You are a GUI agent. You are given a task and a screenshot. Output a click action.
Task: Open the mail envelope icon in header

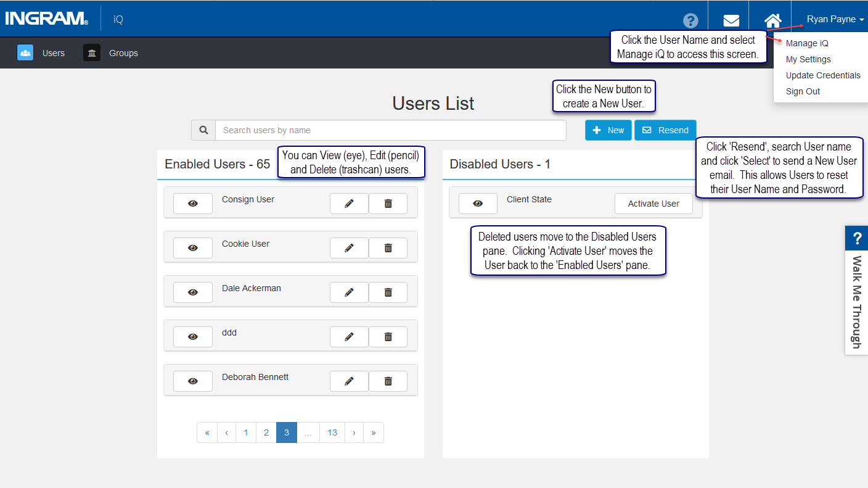click(731, 20)
